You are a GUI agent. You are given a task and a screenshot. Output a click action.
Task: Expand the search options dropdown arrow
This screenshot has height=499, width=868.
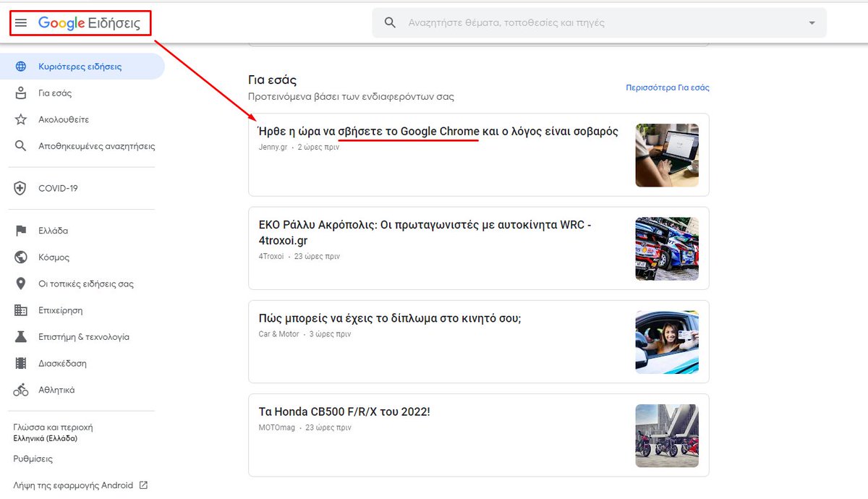(812, 23)
